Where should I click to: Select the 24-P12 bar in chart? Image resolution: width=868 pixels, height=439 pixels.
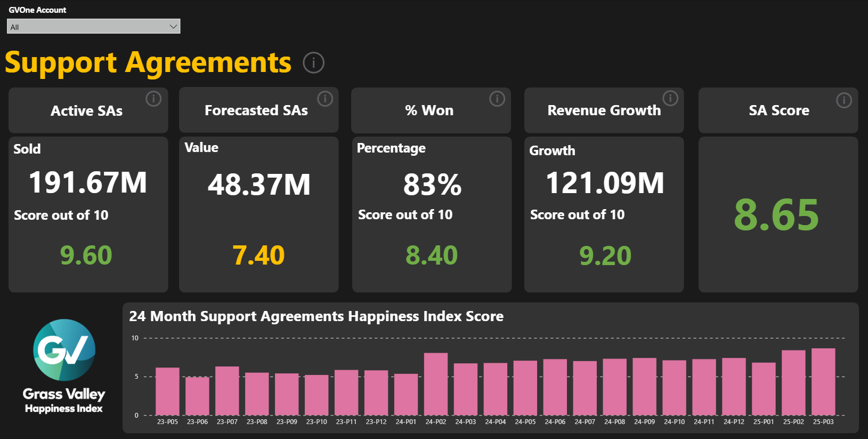734,387
